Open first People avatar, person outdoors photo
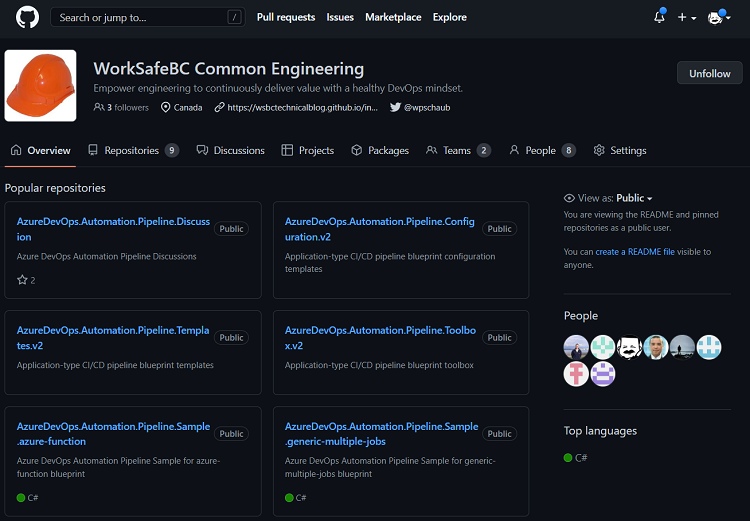 coord(576,347)
